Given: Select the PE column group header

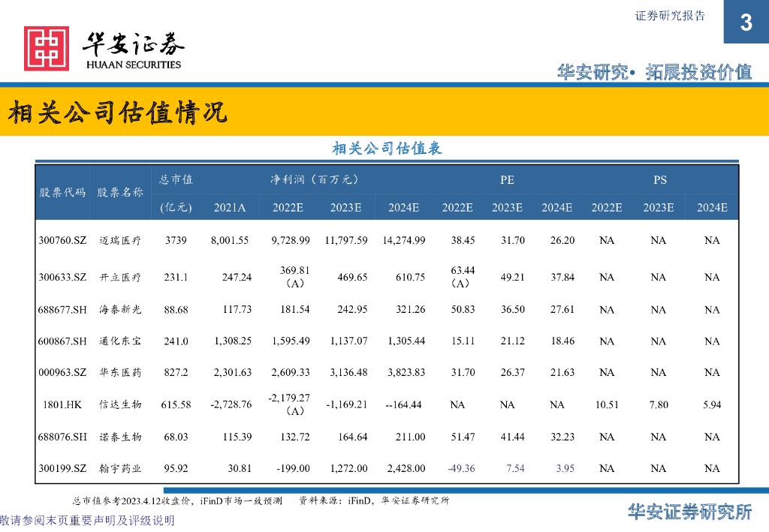Looking at the screenshot, I should 507,180.
